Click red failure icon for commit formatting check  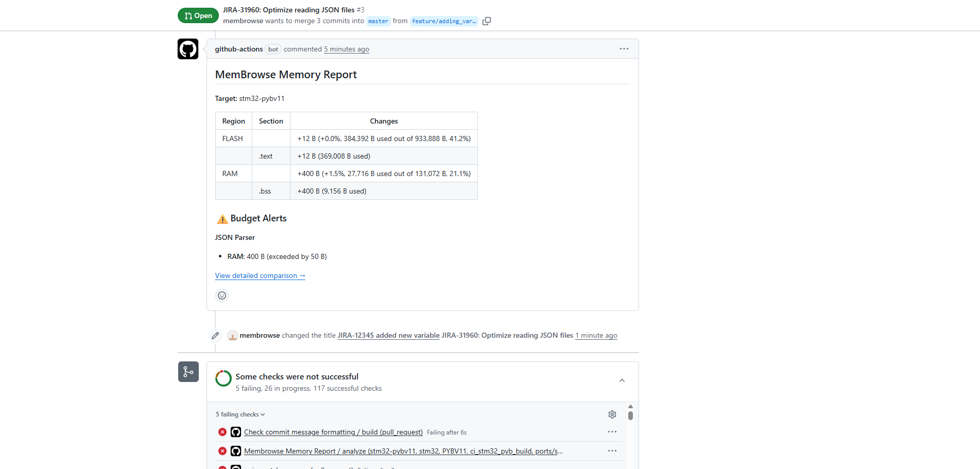(x=222, y=432)
